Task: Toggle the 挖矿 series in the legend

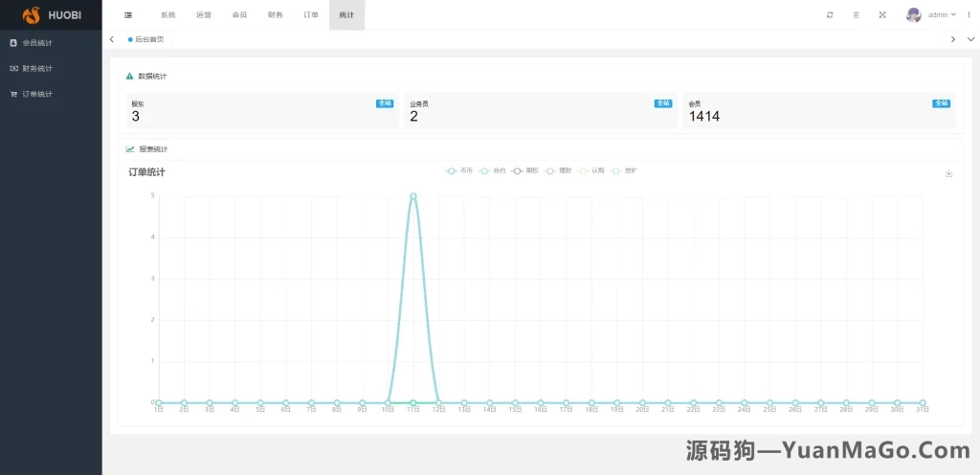Action: [624, 170]
